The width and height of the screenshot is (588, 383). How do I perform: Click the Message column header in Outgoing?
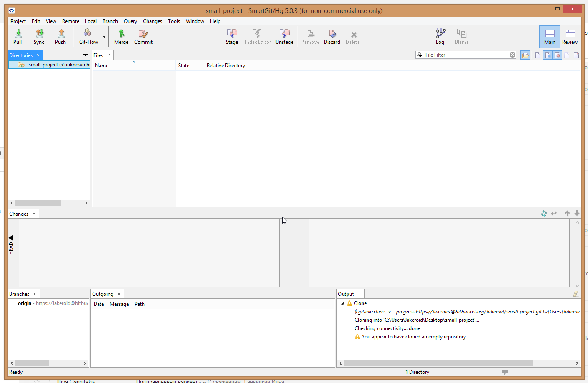tap(119, 304)
